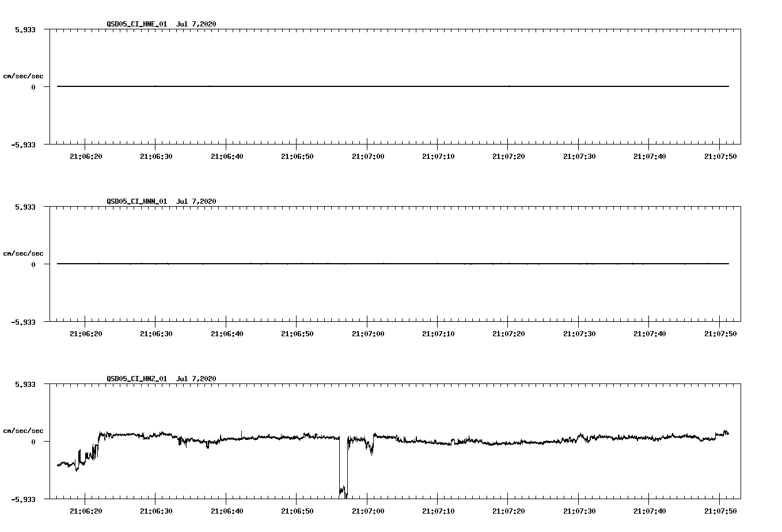The width and height of the screenshot is (782, 532).
Task: Click the -5.933 lower limit on HNZ chart
Action: [x=23, y=499]
